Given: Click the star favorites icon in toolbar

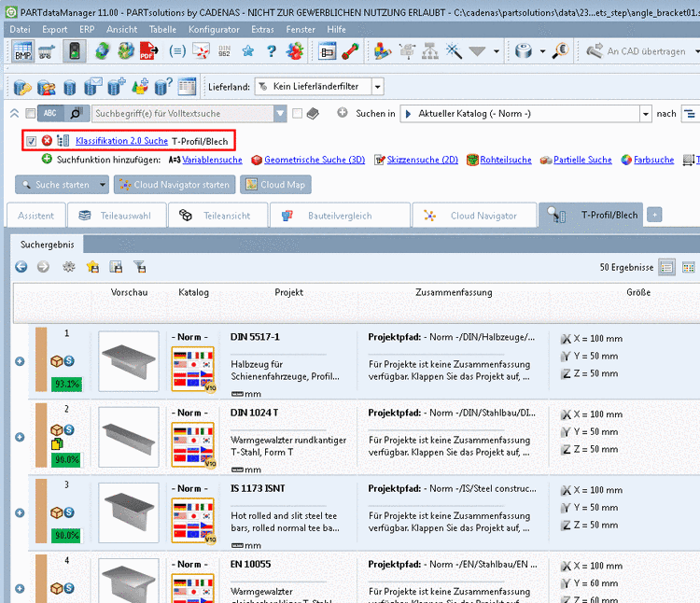Looking at the screenshot, I should [x=248, y=51].
